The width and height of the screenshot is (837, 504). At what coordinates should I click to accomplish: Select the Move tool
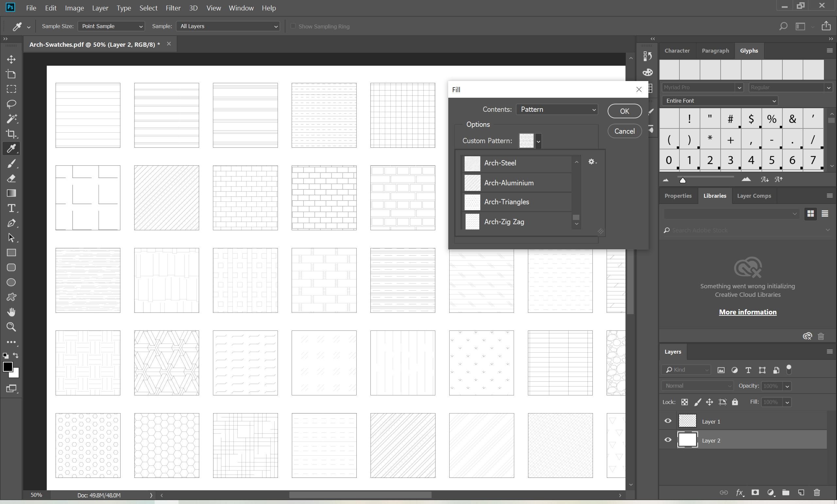[x=11, y=59]
